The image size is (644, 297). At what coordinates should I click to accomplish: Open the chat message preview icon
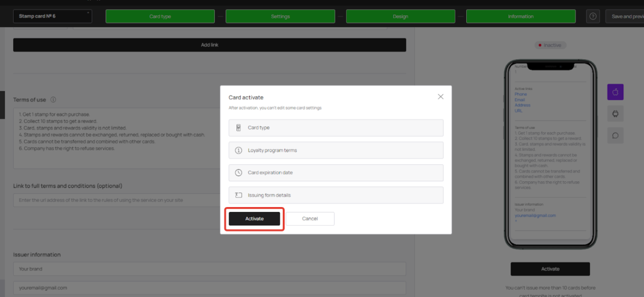point(615,135)
